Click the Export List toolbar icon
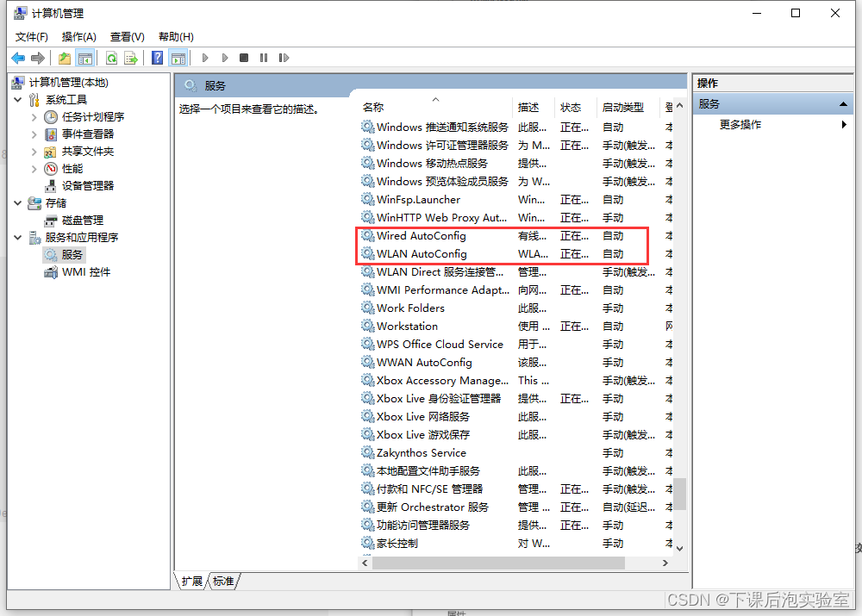The image size is (862, 616). 131,58
